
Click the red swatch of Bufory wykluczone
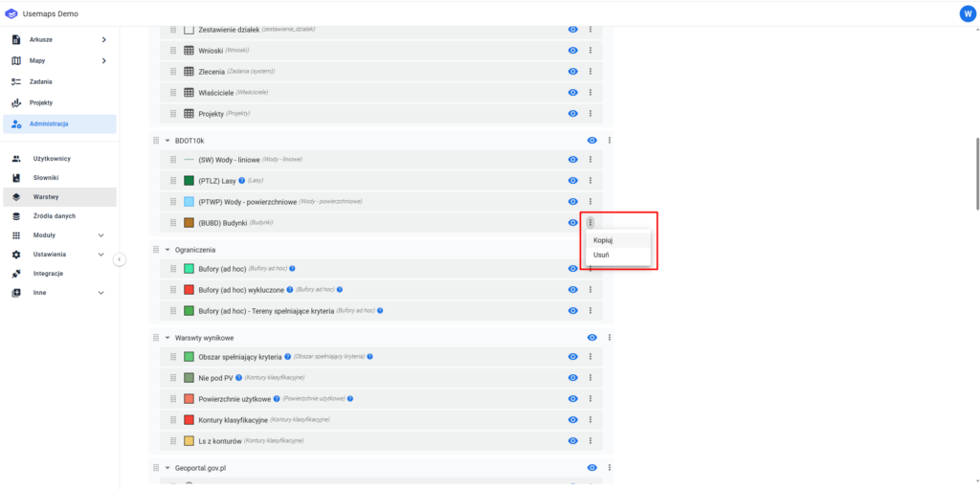[189, 290]
